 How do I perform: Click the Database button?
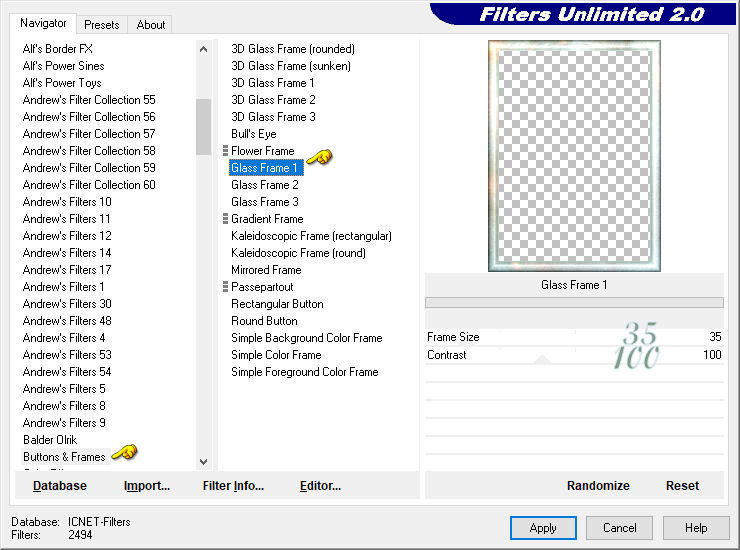click(60, 485)
